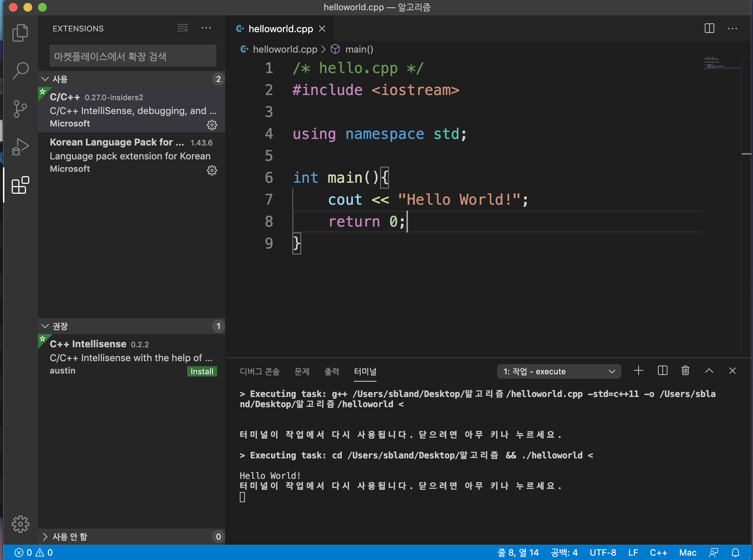Collapse the 사용 enabled extensions section

[45, 79]
